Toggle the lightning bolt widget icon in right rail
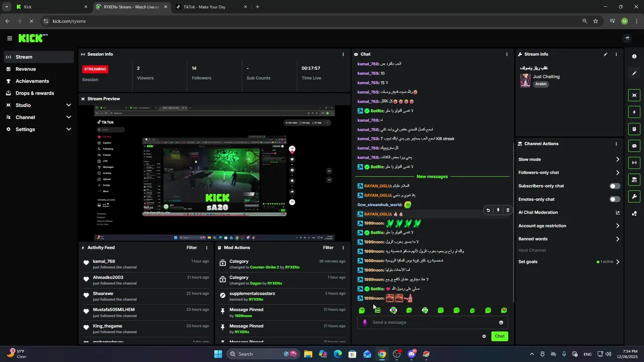The height and width of the screenshot is (362, 644). click(x=634, y=112)
